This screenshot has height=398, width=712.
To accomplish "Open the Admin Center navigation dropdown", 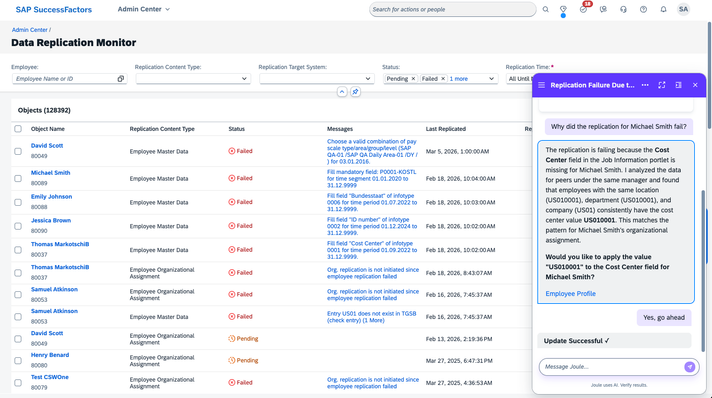I will coord(143,9).
